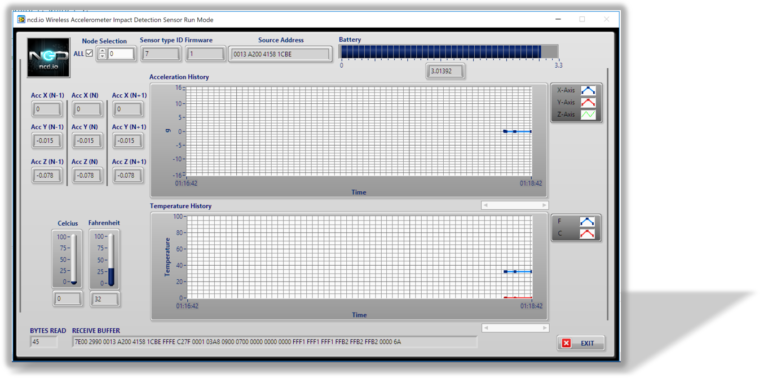The image size is (768, 378).
Task: Click the Z-Axis green plot legend icon
Action: (588, 115)
